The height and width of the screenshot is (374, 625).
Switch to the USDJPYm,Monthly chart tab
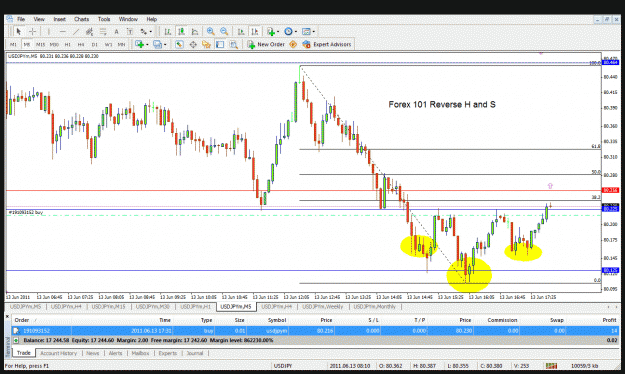(375, 307)
